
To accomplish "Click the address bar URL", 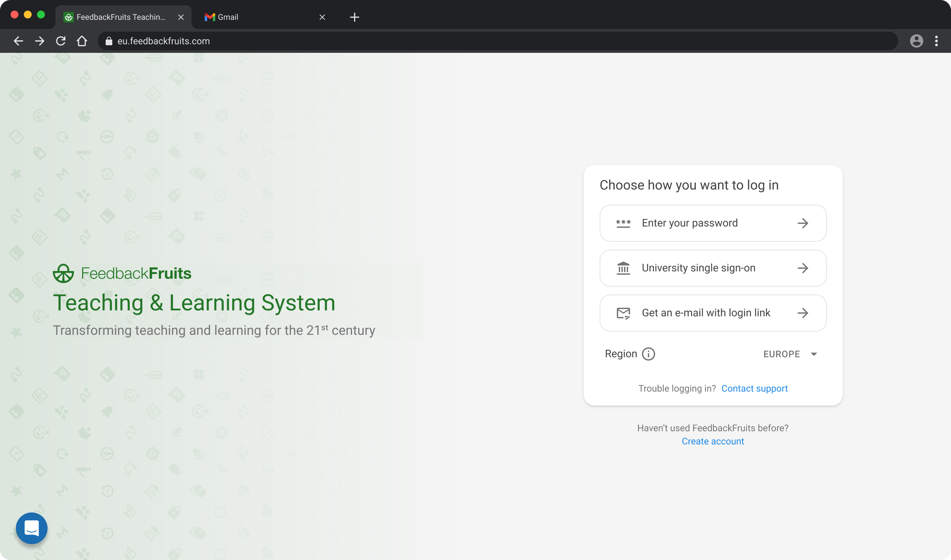I will 163,41.
